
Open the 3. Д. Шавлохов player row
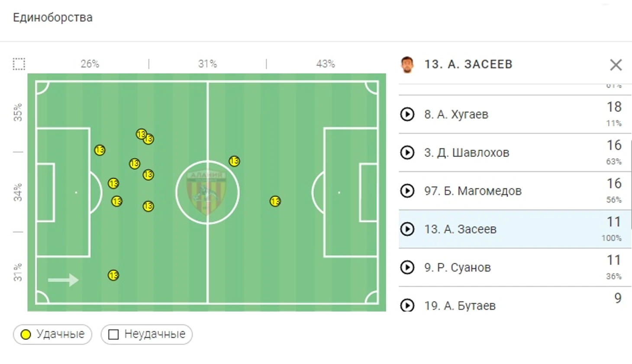[x=515, y=153]
